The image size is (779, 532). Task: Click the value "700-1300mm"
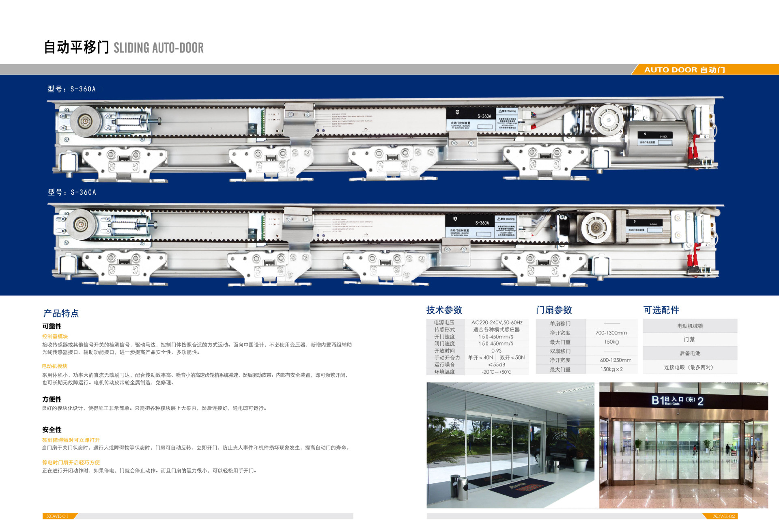click(x=611, y=333)
